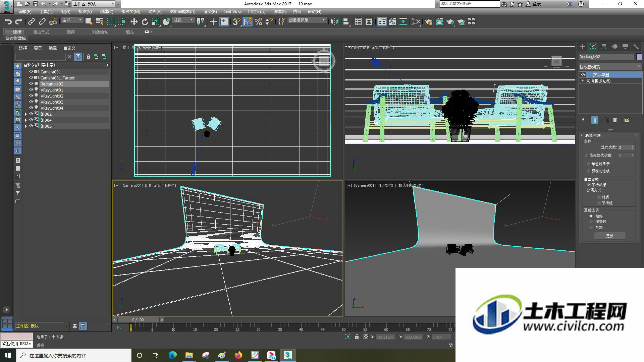Open the Hierarchy panel tab icon
644x362 pixels.
(x=604, y=47)
